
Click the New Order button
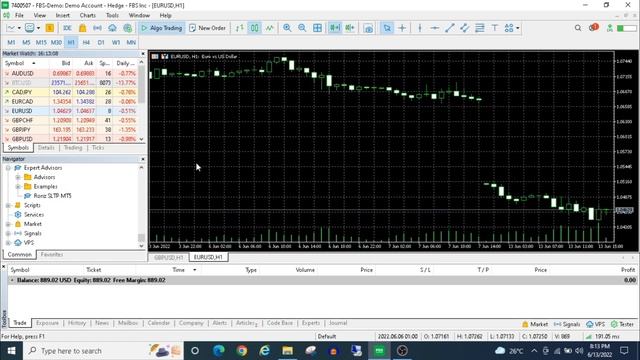208,28
